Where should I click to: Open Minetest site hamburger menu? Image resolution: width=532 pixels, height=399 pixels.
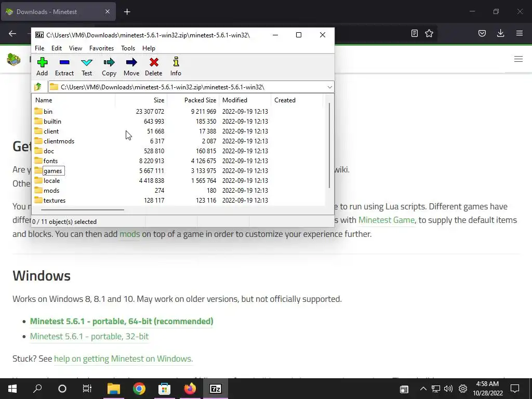coord(518,59)
